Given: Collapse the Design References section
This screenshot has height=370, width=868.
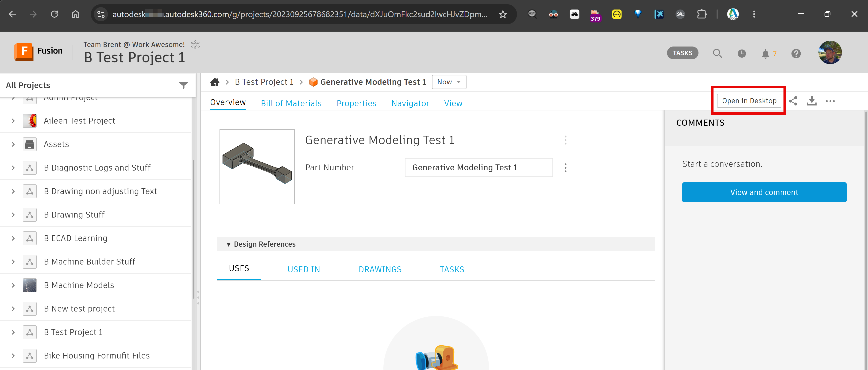Looking at the screenshot, I should pyautogui.click(x=228, y=244).
